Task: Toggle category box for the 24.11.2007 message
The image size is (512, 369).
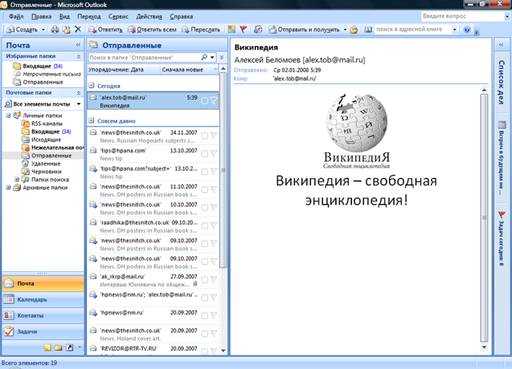Action: coord(204,135)
